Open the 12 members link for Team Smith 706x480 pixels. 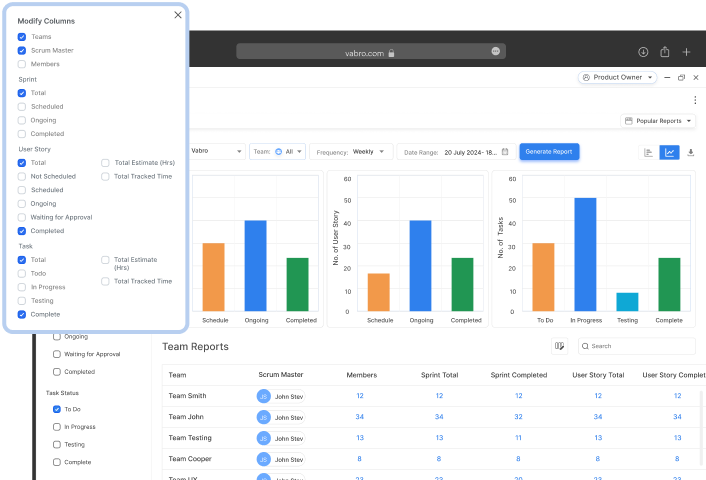(359, 396)
